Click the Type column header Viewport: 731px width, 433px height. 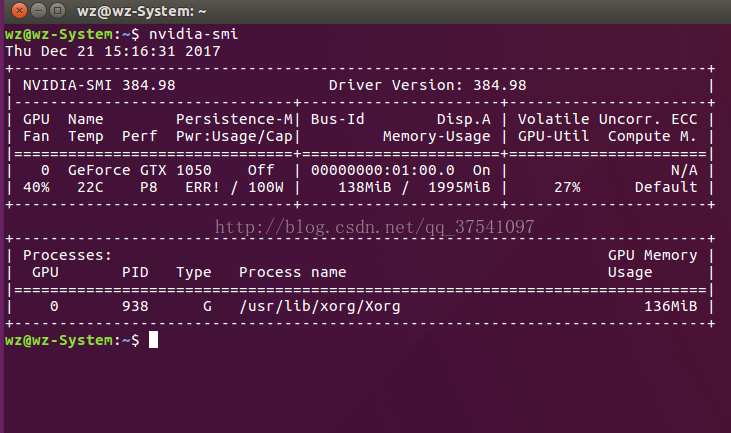point(193,273)
